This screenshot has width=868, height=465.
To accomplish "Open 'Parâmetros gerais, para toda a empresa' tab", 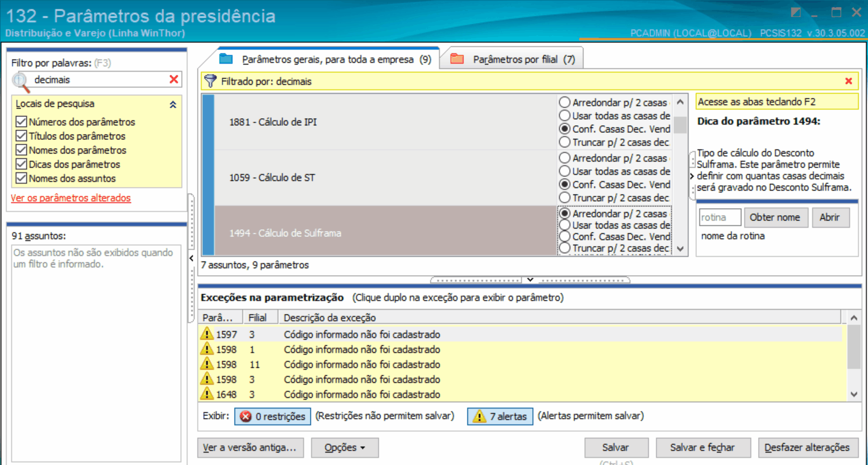I will tap(325, 59).
